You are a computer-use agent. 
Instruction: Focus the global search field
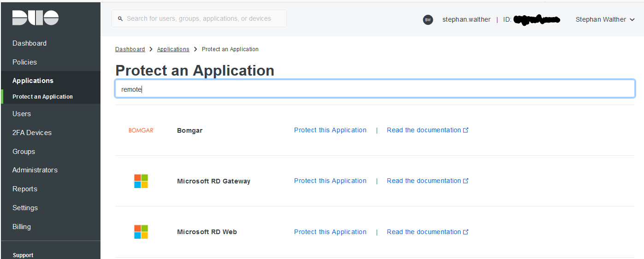point(199,19)
